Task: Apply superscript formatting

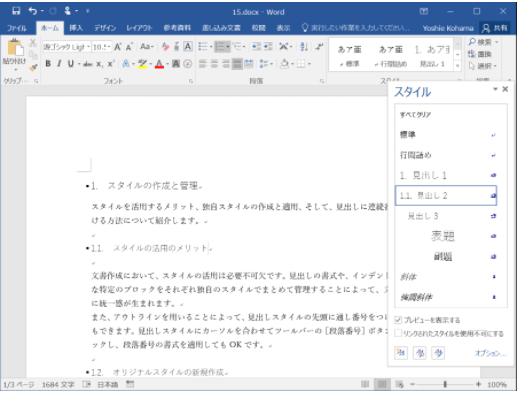Action: pos(111,64)
